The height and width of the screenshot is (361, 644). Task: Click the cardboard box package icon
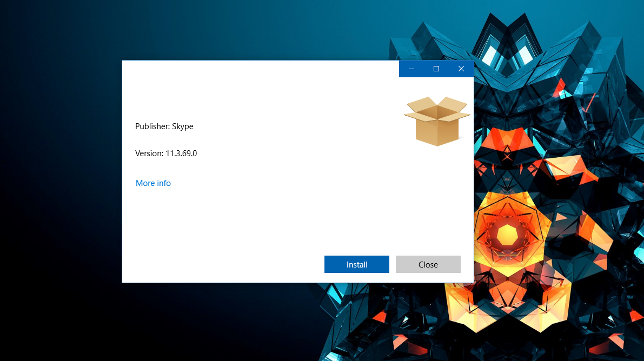point(437,121)
